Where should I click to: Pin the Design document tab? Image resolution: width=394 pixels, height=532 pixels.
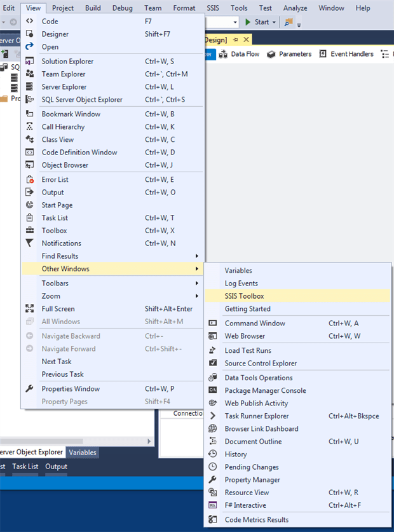pyautogui.click(x=236, y=39)
